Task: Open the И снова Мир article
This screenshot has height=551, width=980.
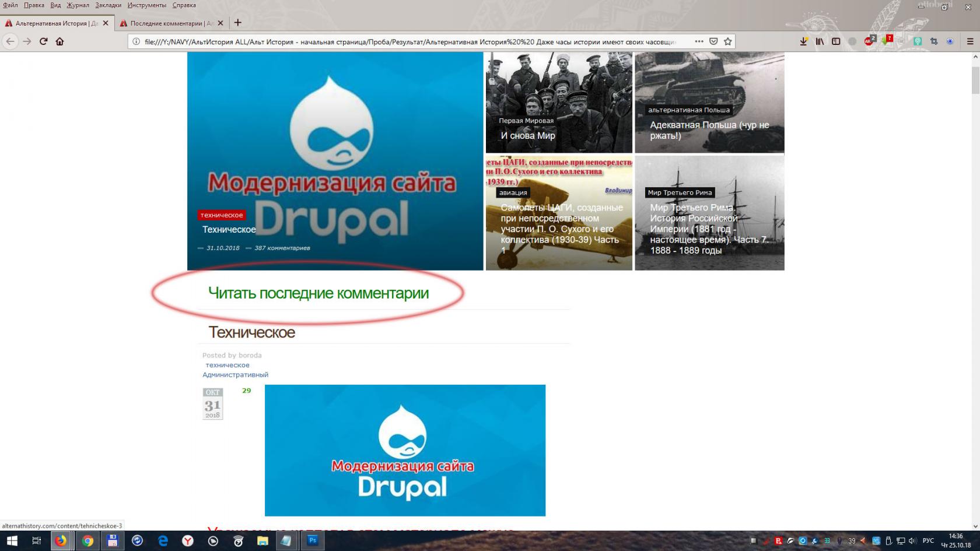Action: 528,136
